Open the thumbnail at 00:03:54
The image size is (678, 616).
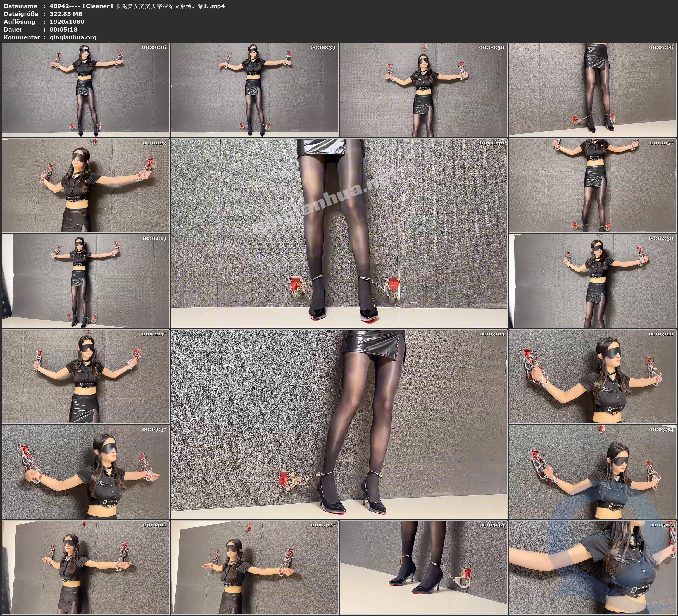[x=592, y=472]
